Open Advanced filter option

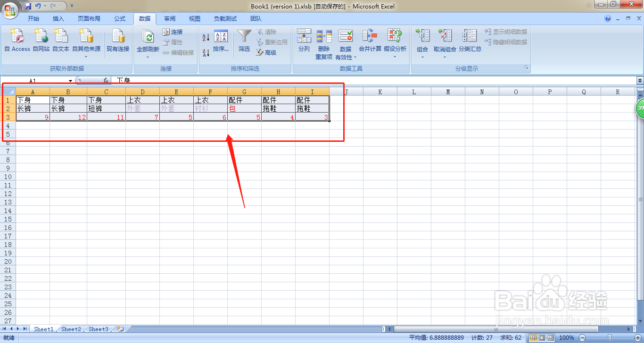[266, 53]
